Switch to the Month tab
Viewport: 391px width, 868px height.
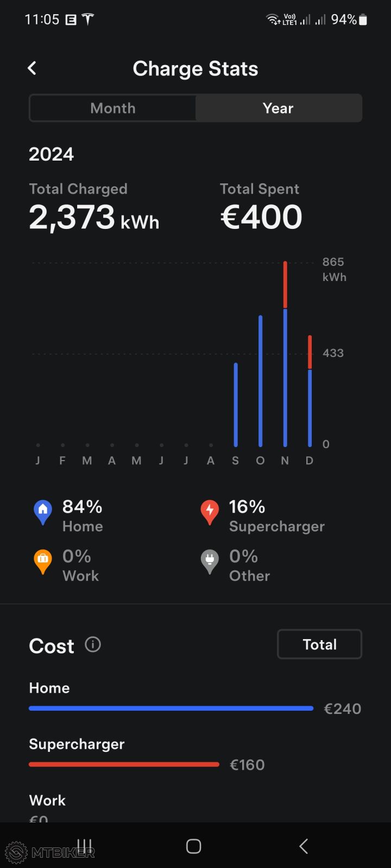pyautogui.click(x=113, y=108)
